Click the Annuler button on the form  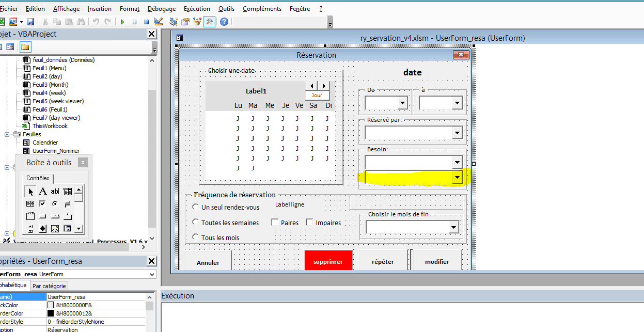[x=208, y=262]
